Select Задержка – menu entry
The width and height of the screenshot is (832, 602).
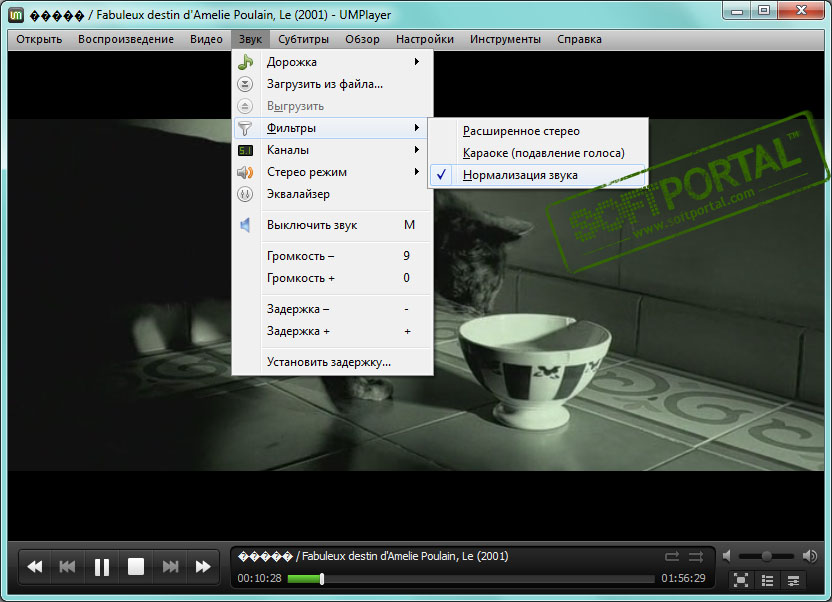(x=333, y=309)
